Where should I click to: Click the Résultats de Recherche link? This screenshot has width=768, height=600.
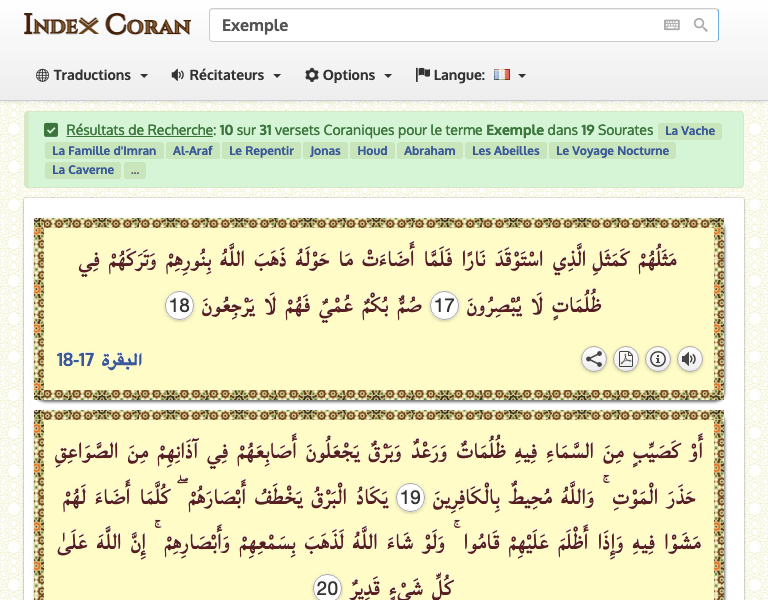point(140,130)
